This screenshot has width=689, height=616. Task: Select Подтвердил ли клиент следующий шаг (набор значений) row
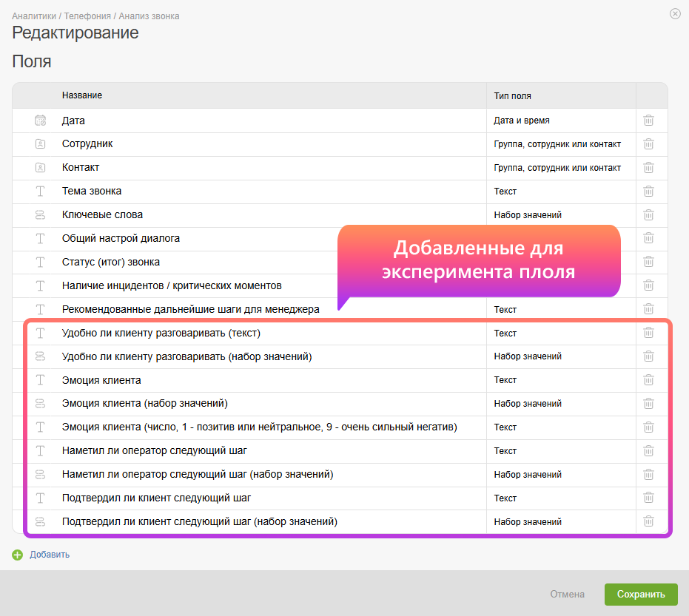click(200, 522)
